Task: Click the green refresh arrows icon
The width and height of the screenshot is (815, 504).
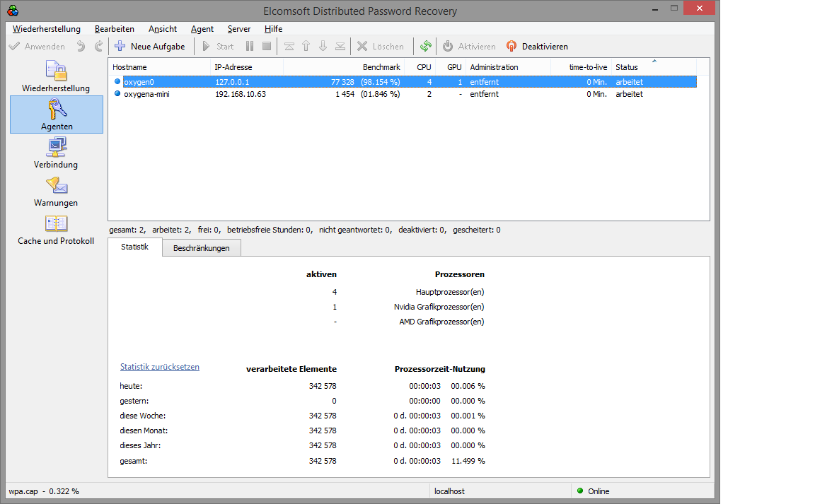Action: tap(425, 47)
